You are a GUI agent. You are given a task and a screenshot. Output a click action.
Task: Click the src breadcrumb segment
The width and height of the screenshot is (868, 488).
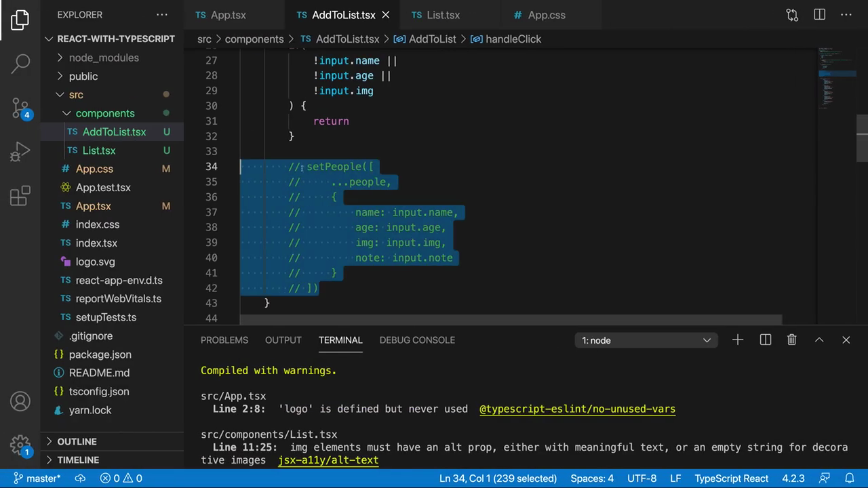(x=204, y=39)
